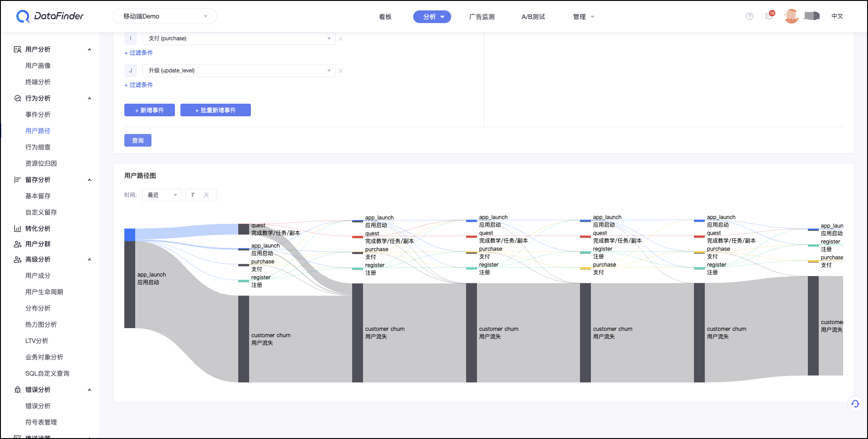Open the 分析 top menu
The width and height of the screenshot is (868, 439).
coord(432,17)
